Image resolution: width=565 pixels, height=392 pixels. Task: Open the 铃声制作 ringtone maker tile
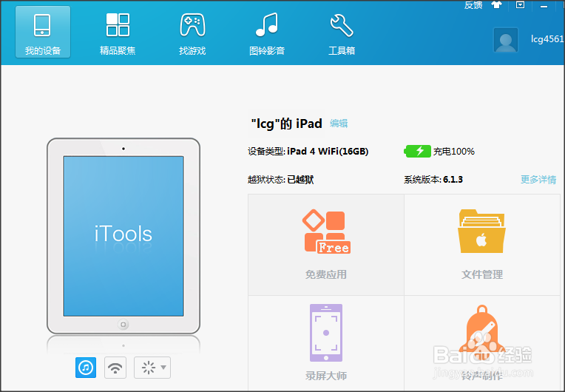tap(482, 343)
